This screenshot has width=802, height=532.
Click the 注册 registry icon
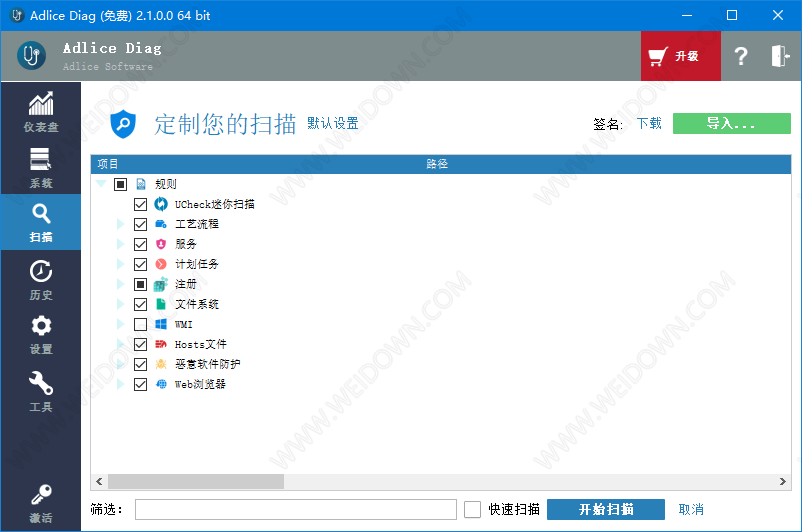(161, 284)
